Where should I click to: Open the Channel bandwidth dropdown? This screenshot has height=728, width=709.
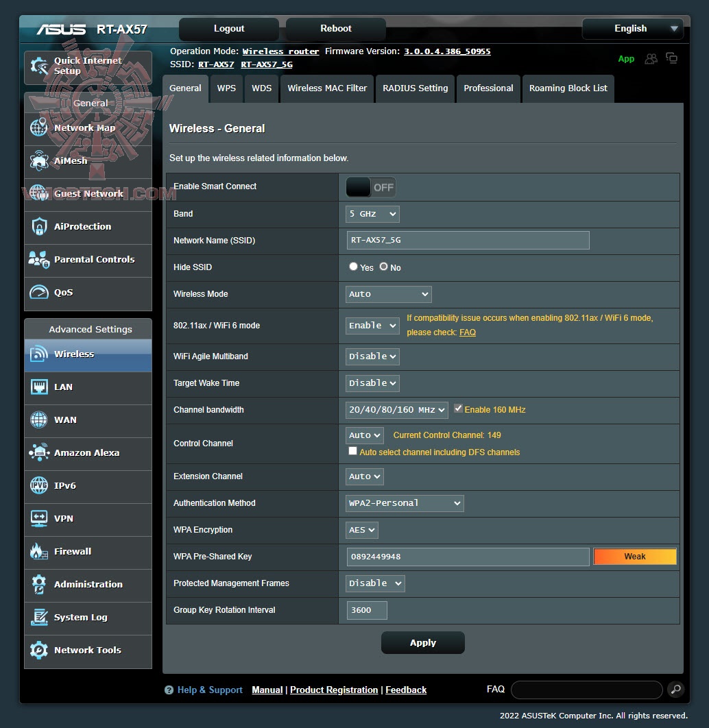click(397, 410)
